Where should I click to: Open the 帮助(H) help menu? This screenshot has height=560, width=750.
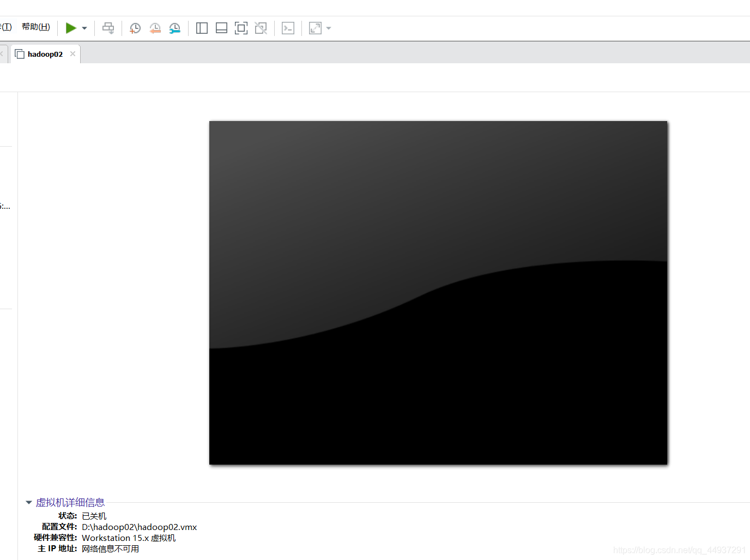pyautogui.click(x=36, y=27)
